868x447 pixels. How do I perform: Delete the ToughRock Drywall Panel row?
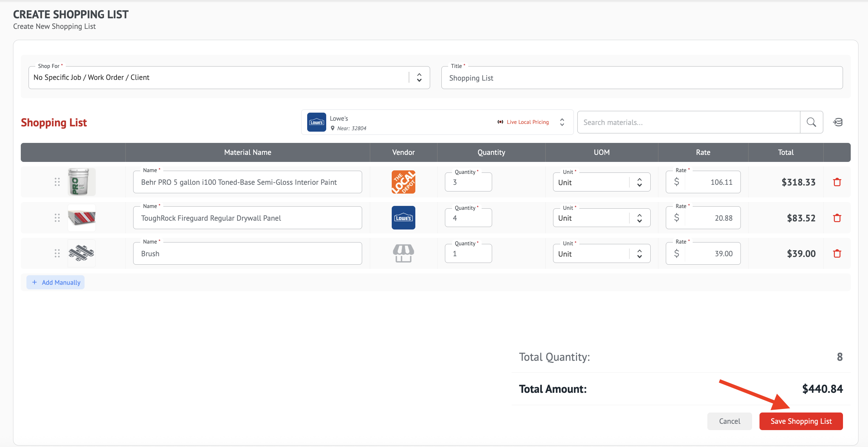(x=837, y=218)
